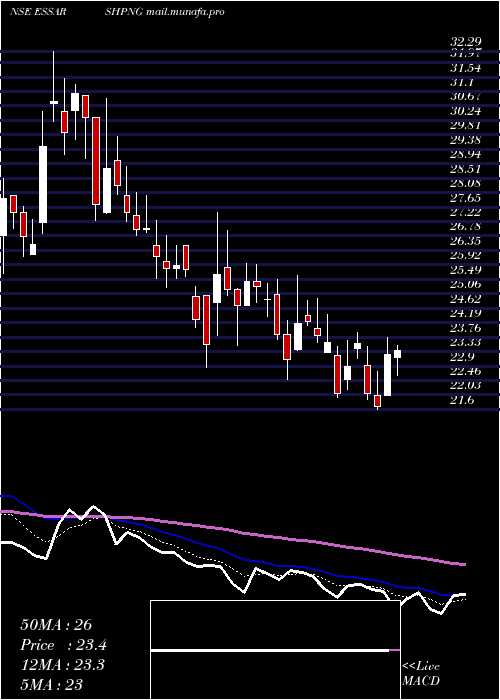500x700 pixels.
Task: Click the 27.65 price axis label
Action: [466, 197]
